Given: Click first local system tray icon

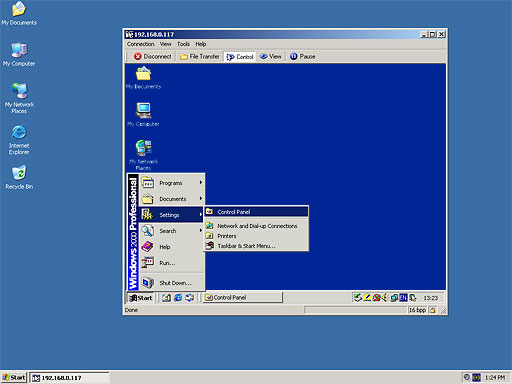Looking at the screenshot, I should (x=467, y=377).
